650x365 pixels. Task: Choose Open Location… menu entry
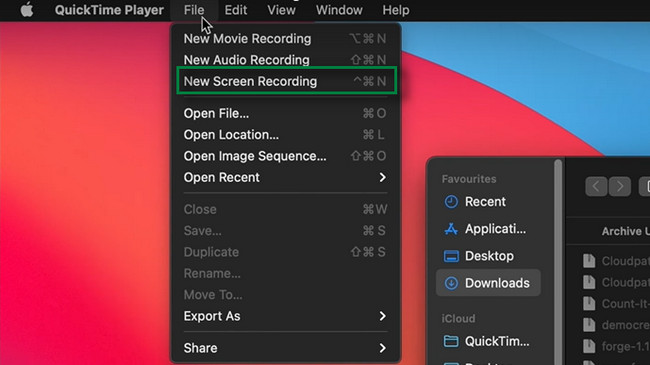[x=285, y=135]
